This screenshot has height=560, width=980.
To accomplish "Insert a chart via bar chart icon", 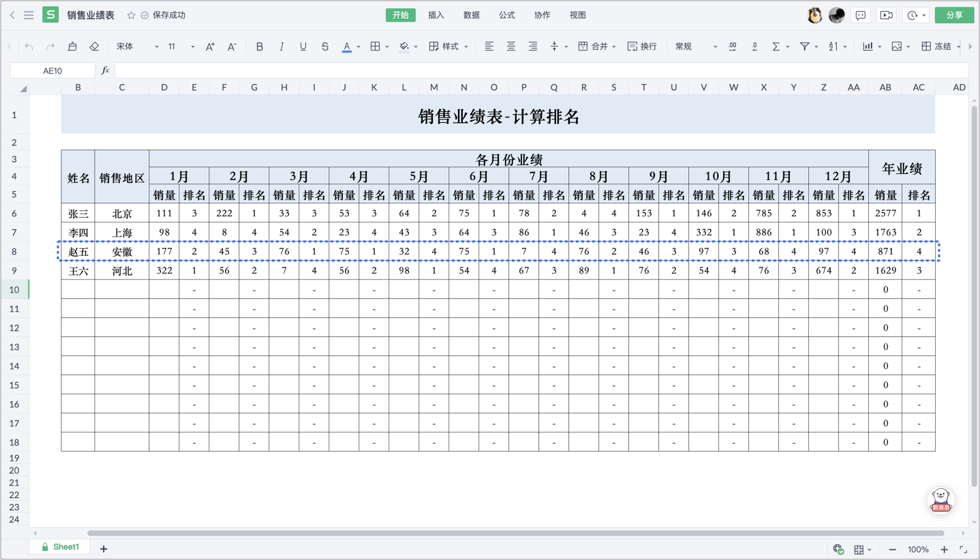I will (868, 46).
